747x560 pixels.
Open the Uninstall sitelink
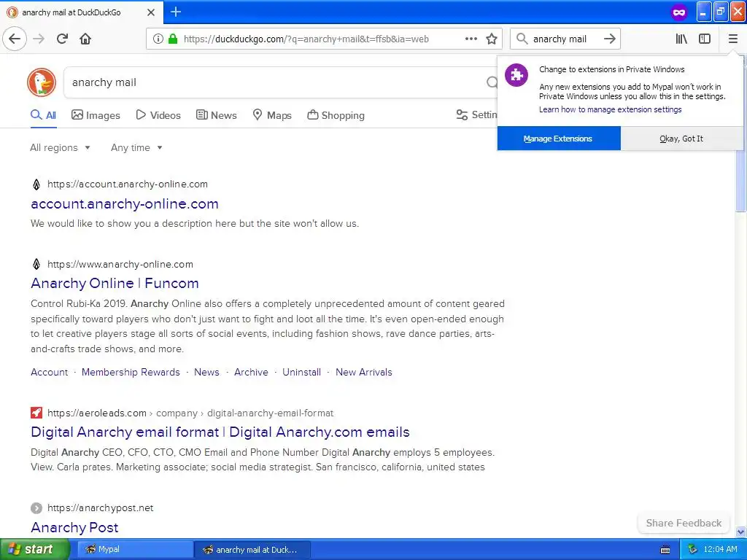point(301,372)
